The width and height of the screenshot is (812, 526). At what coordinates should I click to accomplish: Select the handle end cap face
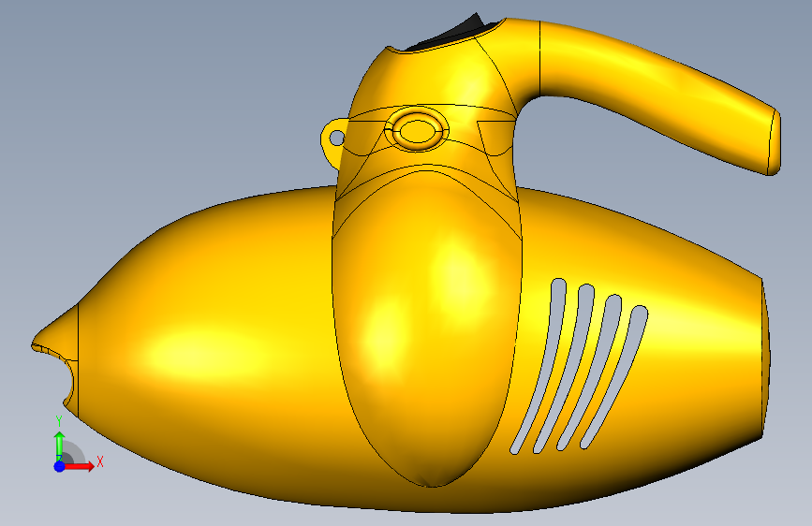[x=775, y=142]
